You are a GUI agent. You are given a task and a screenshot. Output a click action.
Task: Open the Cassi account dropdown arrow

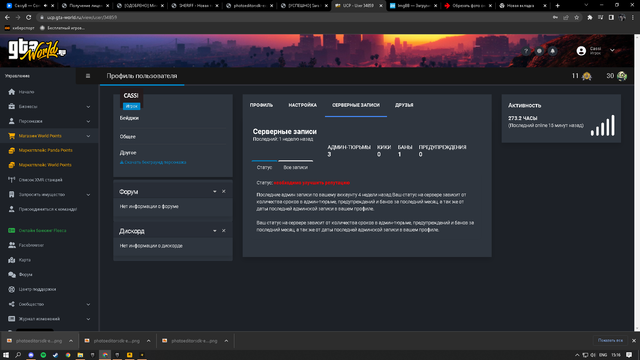[x=612, y=50]
